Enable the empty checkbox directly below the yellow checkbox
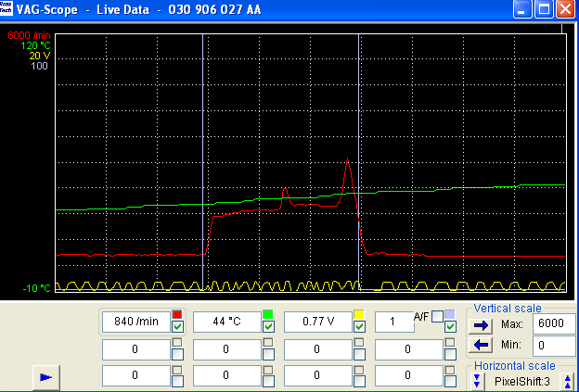The image size is (579, 392). tap(359, 354)
